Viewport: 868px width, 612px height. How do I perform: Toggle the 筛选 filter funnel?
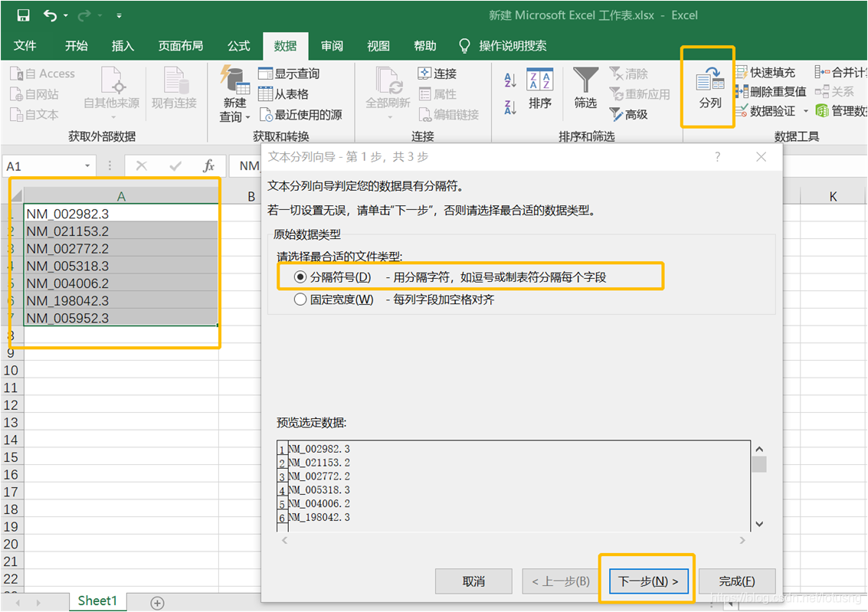(585, 89)
